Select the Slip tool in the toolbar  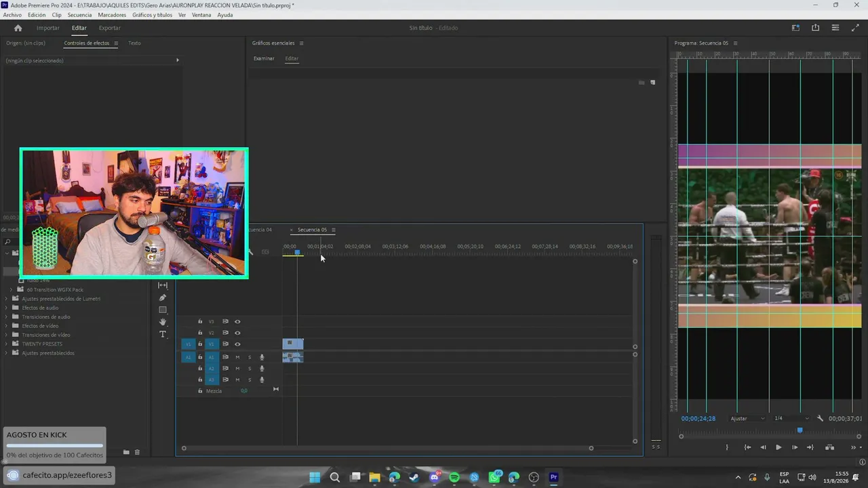pos(163,285)
